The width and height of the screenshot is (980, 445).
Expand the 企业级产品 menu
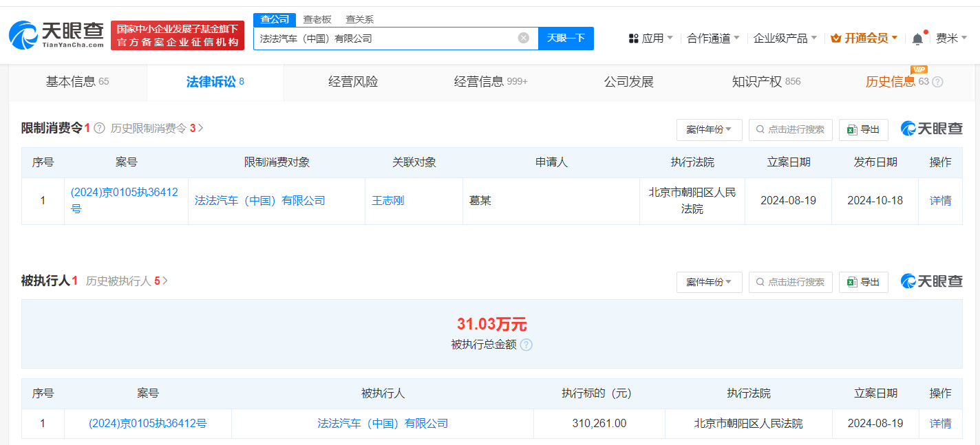click(785, 39)
